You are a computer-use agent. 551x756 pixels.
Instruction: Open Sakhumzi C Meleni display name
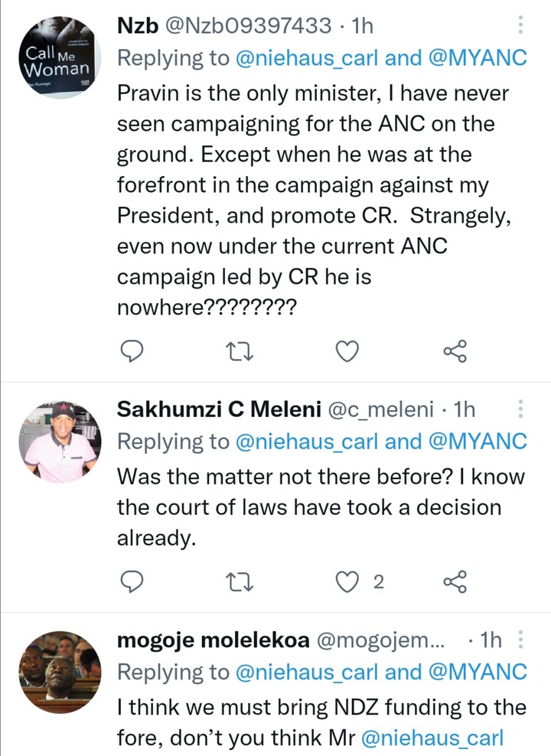[x=219, y=409]
